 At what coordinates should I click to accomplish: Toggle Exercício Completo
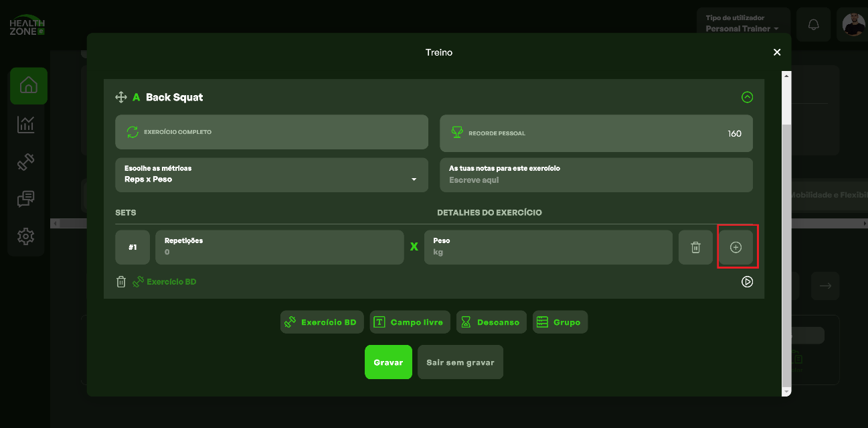click(x=272, y=132)
